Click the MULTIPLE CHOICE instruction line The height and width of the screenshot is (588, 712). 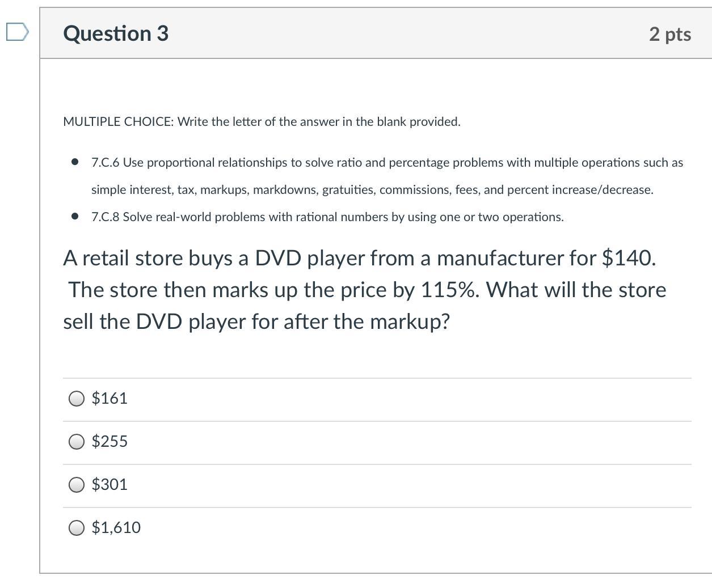pyautogui.click(x=262, y=122)
